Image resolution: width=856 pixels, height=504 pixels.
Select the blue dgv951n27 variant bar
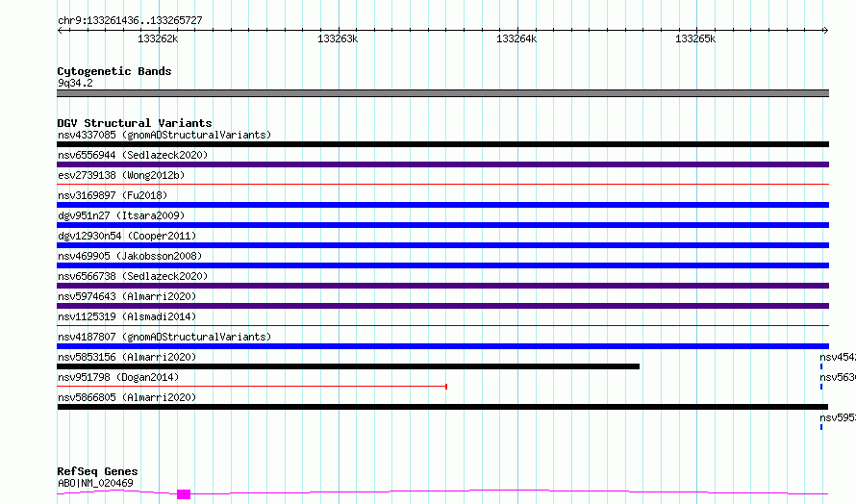(442, 225)
